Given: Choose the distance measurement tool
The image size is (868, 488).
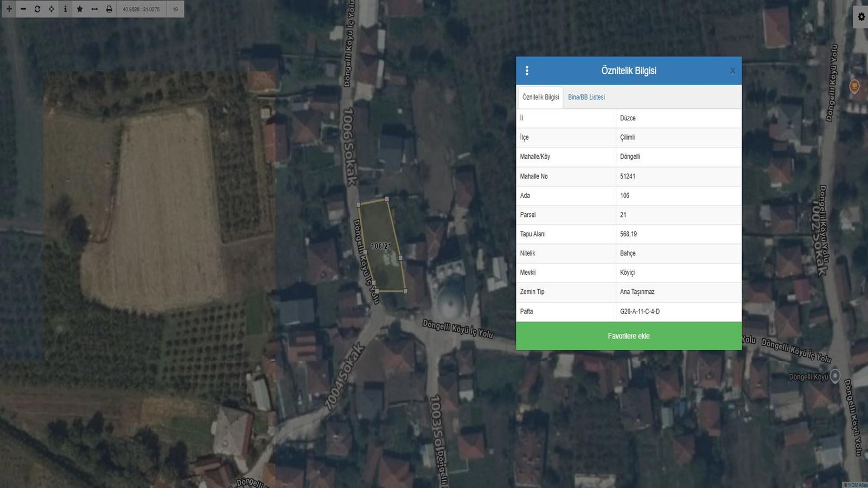Looking at the screenshot, I should (94, 9).
